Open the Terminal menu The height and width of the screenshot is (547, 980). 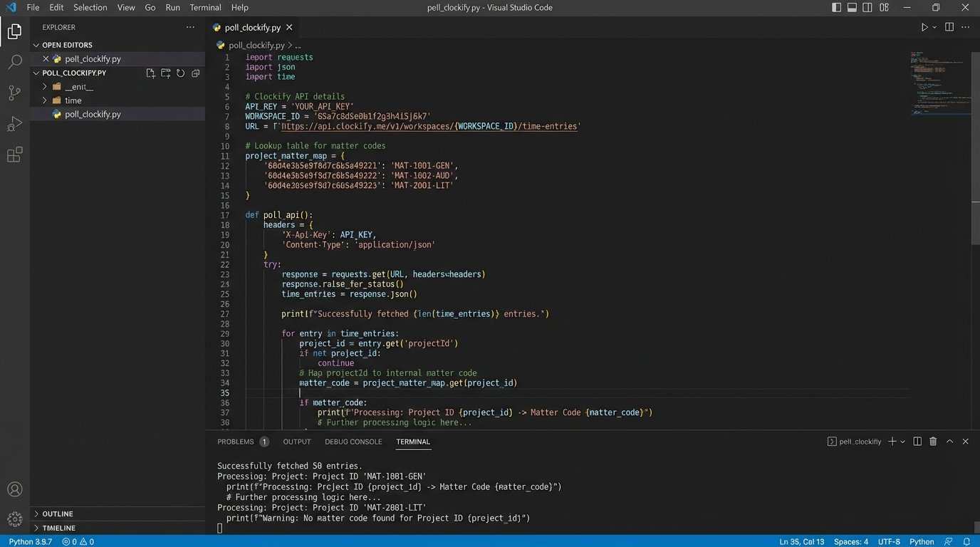[x=205, y=8]
